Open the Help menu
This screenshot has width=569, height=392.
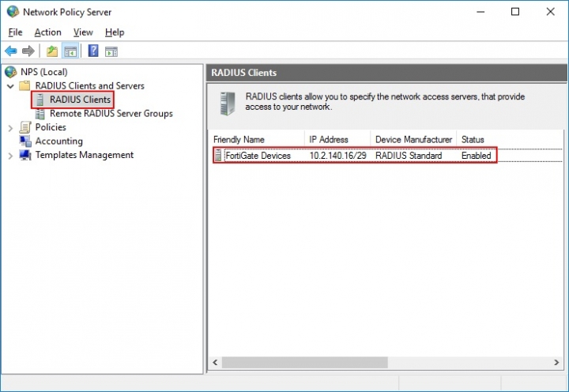[x=115, y=32]
